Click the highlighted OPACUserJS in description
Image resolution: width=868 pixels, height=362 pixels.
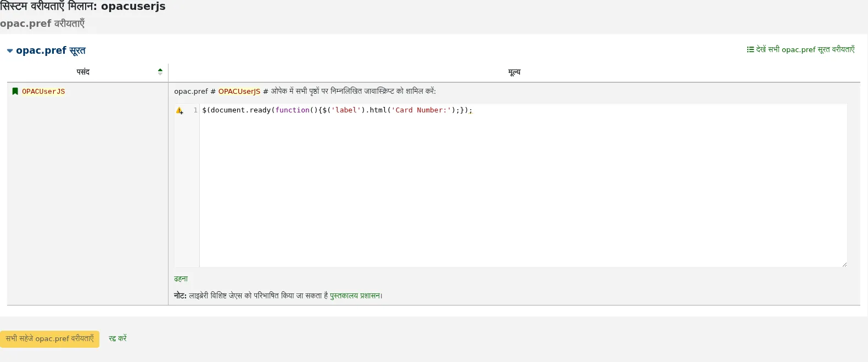[x=239, y=92]
